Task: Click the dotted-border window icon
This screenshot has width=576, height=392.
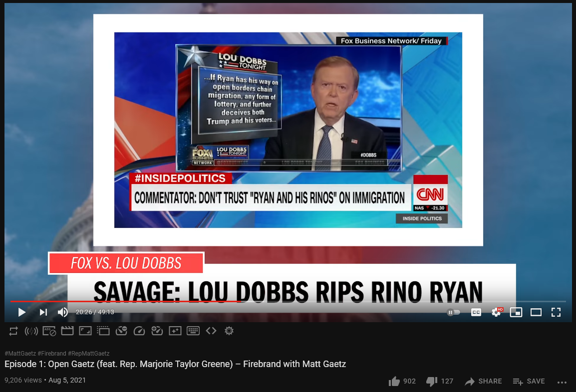Action: tap(103, 331)
